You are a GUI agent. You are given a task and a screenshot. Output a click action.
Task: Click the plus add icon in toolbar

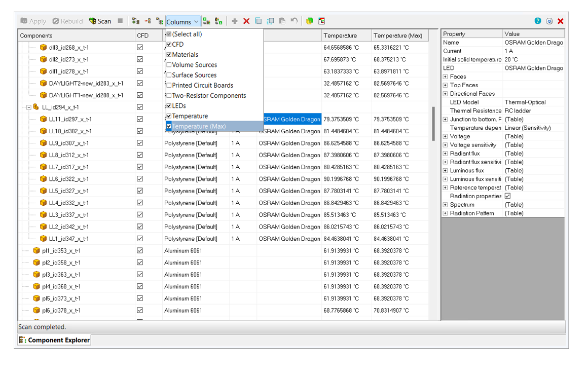(234, 21)
